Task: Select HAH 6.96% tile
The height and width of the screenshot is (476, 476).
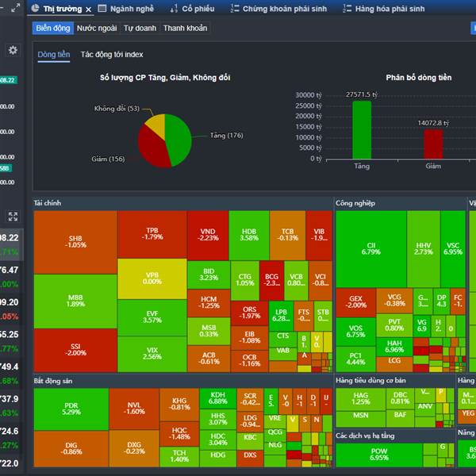Action: pyautogui.click(x=394, y=347)
